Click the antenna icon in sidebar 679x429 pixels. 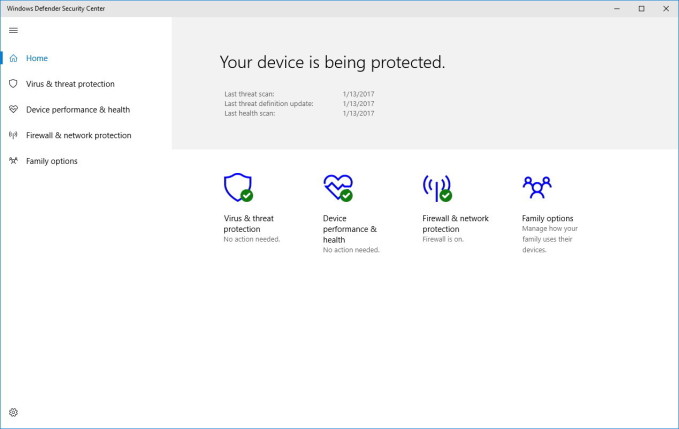click(x=13, y=135)
